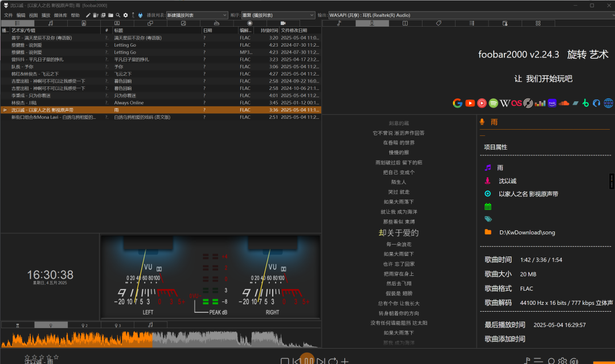
Task: Click the Google search icon
Action: point(458,103)
